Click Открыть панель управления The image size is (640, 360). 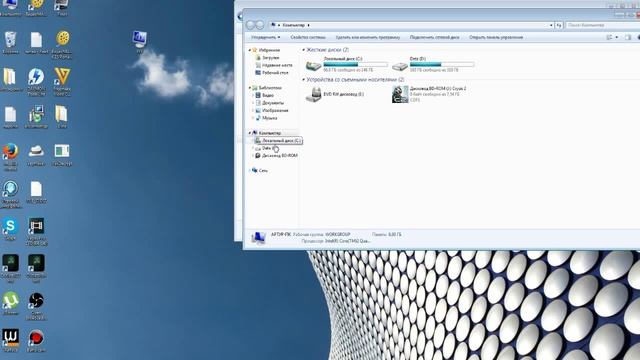[x=496, y=37]
